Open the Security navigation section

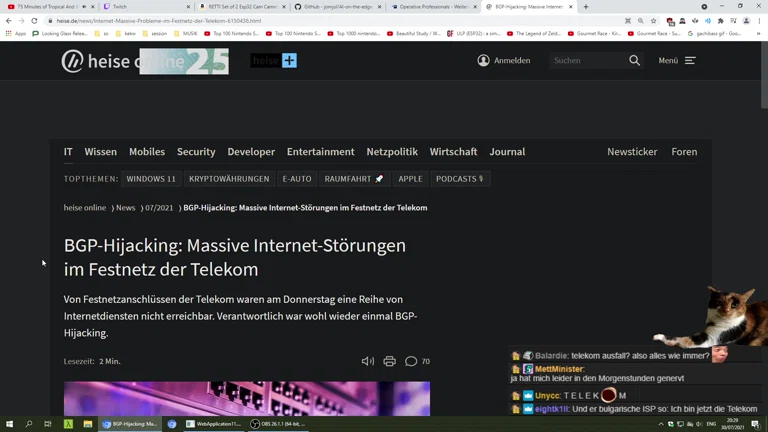pyautogui.click(x=196, y=152)
